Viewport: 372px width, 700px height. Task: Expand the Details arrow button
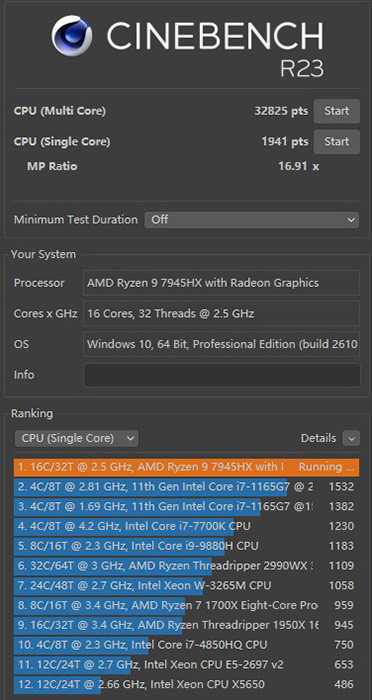(x=351, y=438)
